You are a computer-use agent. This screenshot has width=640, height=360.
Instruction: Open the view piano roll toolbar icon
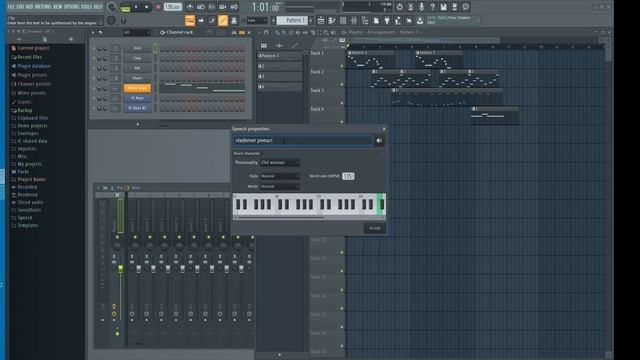(332, 20)
